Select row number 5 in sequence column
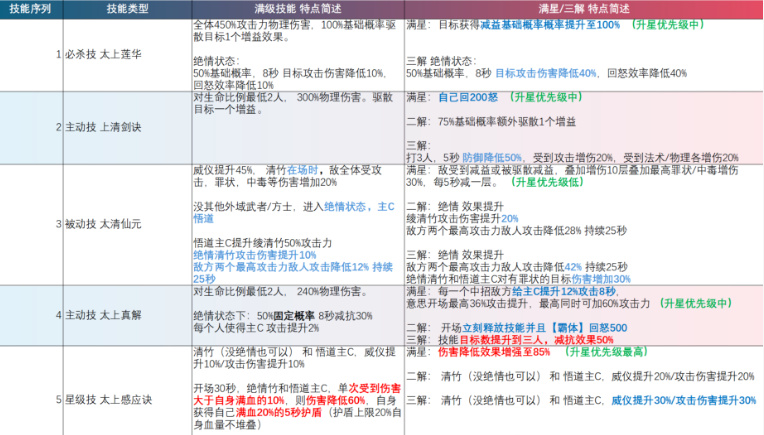764x435 pixels. (58, 397)
